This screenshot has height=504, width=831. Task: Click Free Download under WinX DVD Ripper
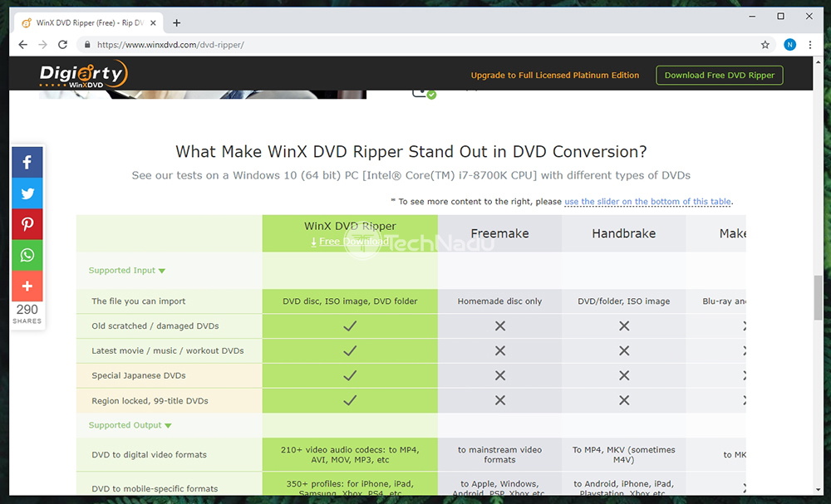[x=350, y=242]
